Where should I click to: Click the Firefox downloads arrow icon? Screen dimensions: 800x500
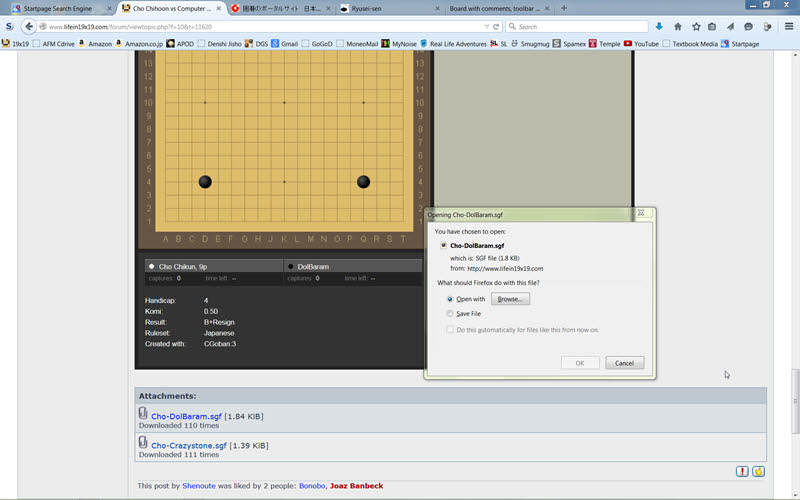(659, 26)
